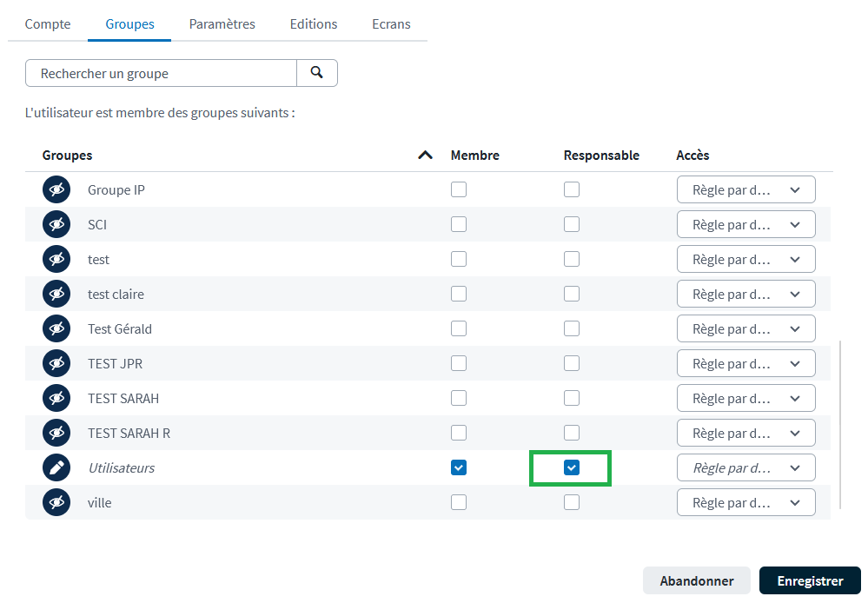Uncheck Membre for the Utilisateurs group

459,467
